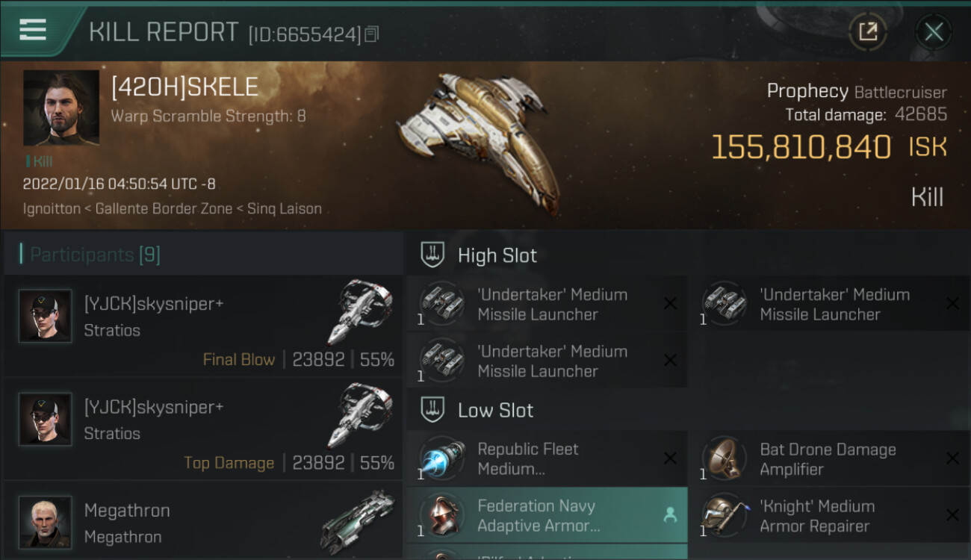The height and width of the screenshot is (560, 971).
Task: Close the kill report window
Action: pos(933,31)
